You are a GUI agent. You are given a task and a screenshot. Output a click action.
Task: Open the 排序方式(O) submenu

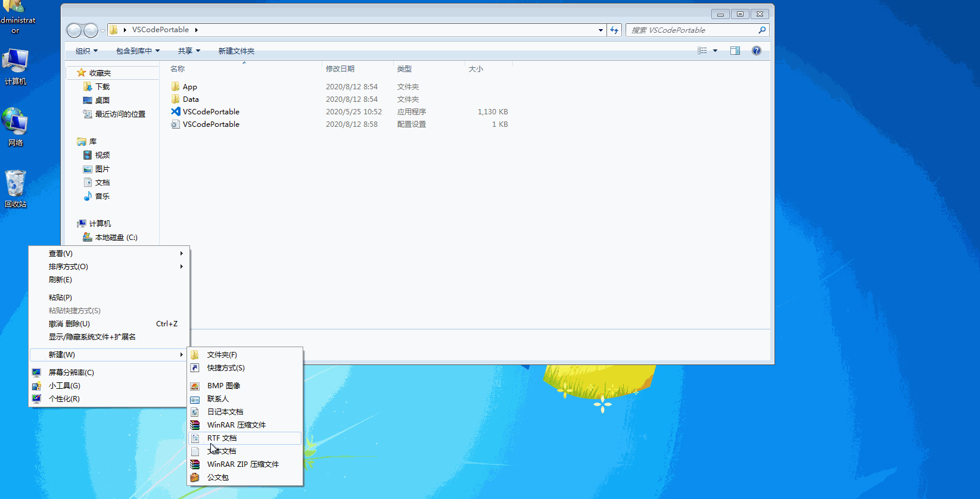(109, 267)
